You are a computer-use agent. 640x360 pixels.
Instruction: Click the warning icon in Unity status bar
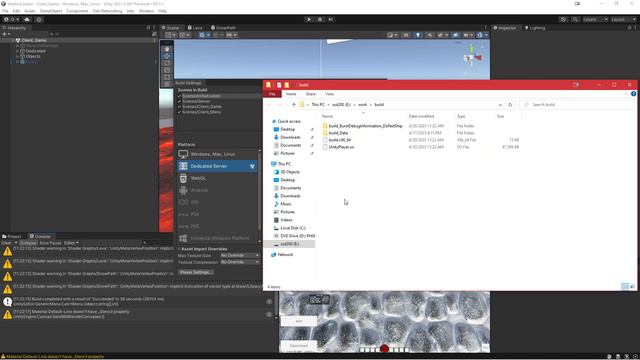(x=3, y=356)
